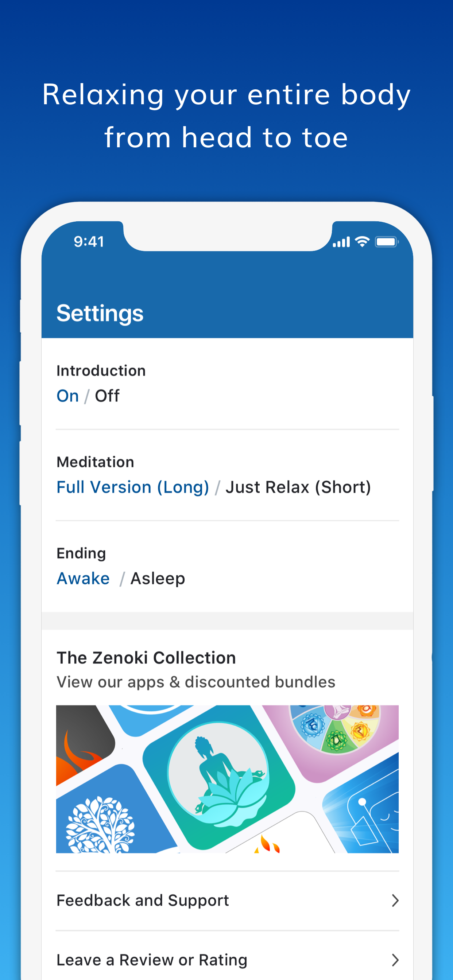The image size is (453, 980).
Task: Select Just Relax (Short) meditation
Action: point(298,487)
